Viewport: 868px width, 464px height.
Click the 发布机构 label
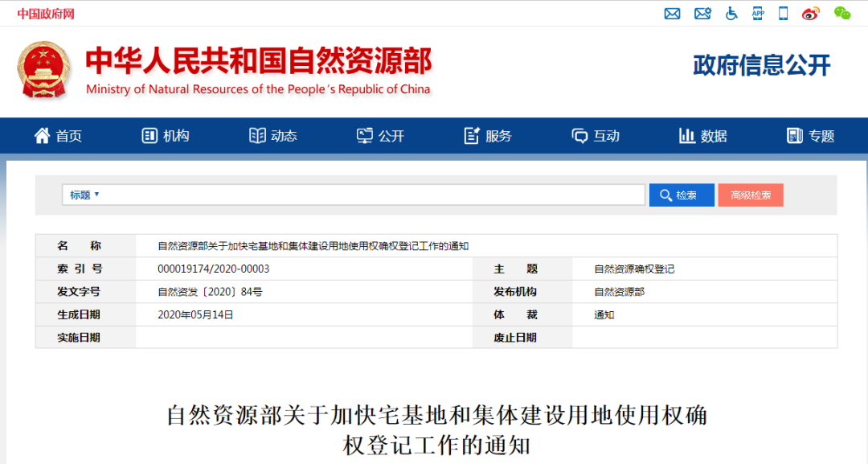pos(515,292)
